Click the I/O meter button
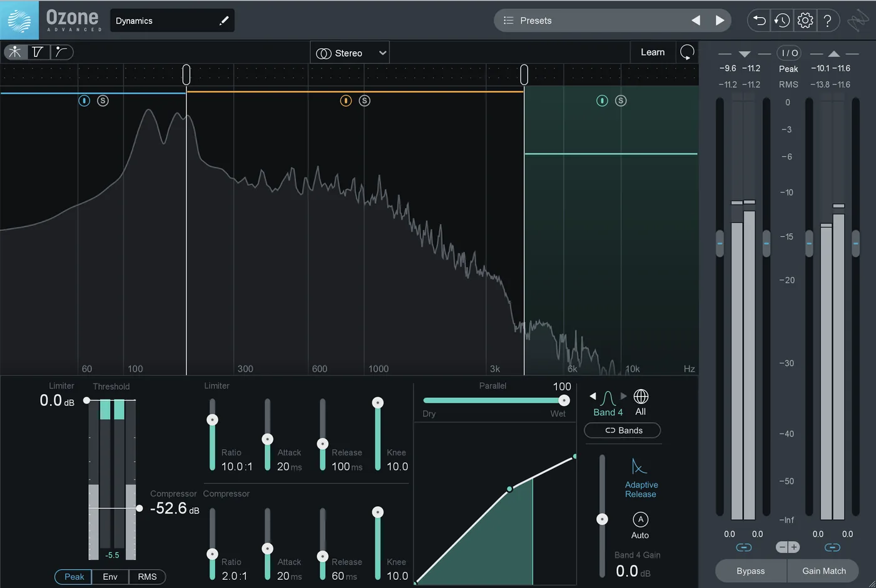Image resolution: width=876 pixels, height=588 pixels. tap(789, 53)
